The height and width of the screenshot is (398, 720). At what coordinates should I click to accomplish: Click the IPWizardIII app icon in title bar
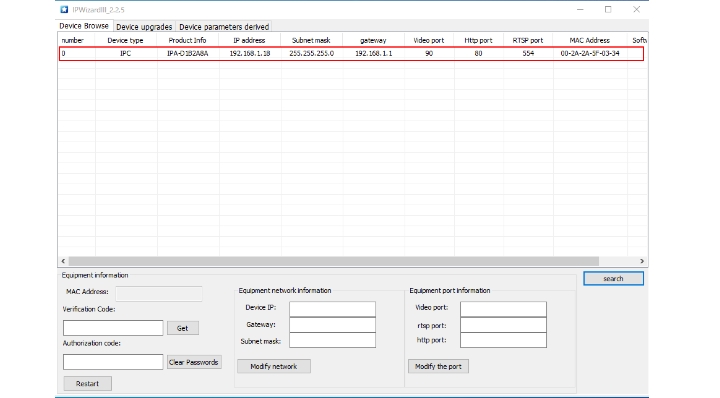tap(64, 10)
